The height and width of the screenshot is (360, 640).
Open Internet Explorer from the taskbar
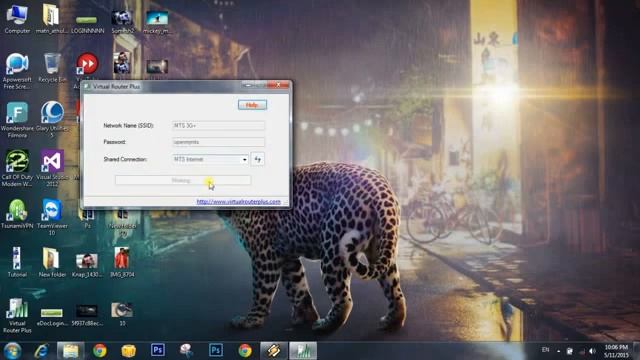41,351
